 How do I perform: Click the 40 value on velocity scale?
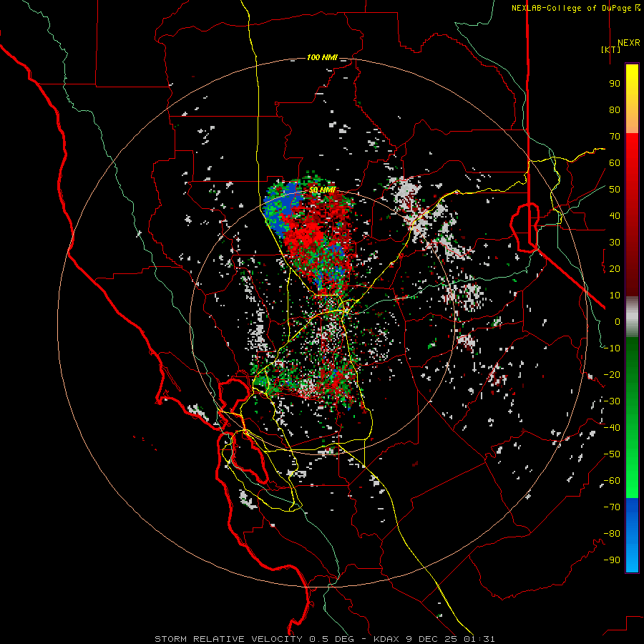(x=615, y=216)
